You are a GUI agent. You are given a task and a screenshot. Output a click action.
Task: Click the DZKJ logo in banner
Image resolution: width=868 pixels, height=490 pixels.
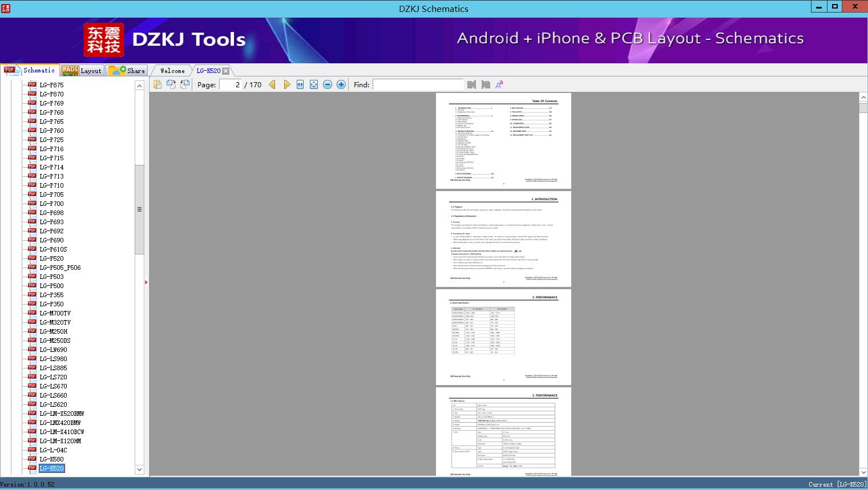103,39
